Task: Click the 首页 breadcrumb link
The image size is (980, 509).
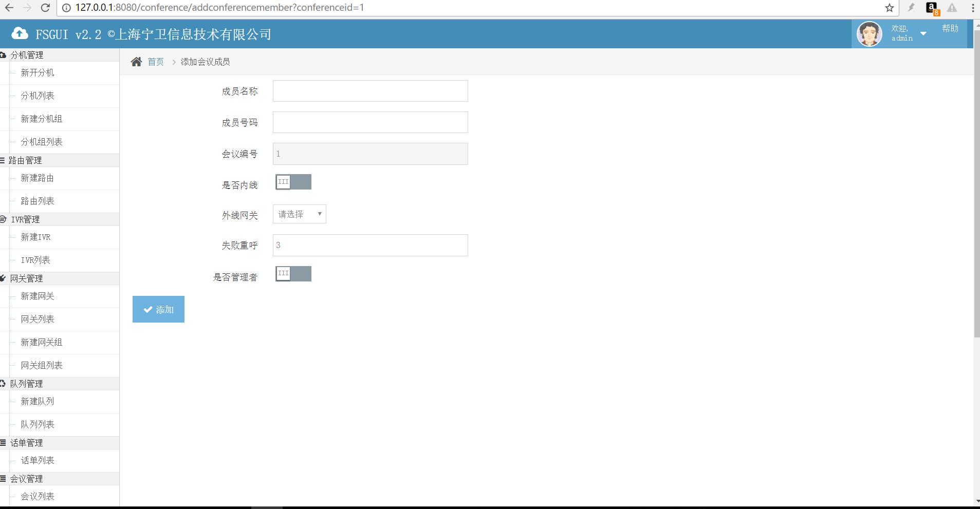Action: pos(155,62)
